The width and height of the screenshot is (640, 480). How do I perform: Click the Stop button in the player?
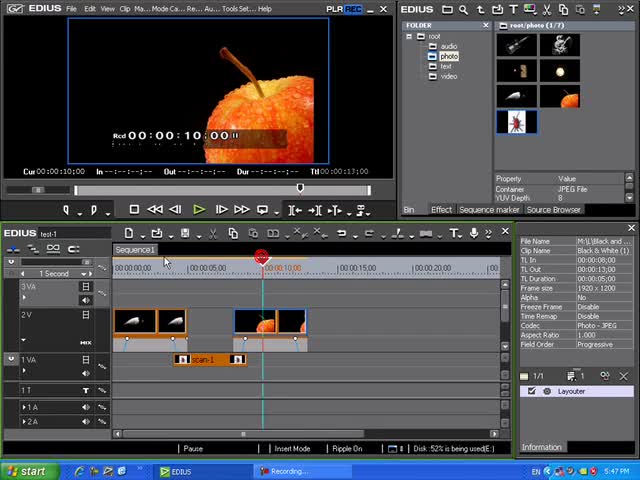pos(134,210)
